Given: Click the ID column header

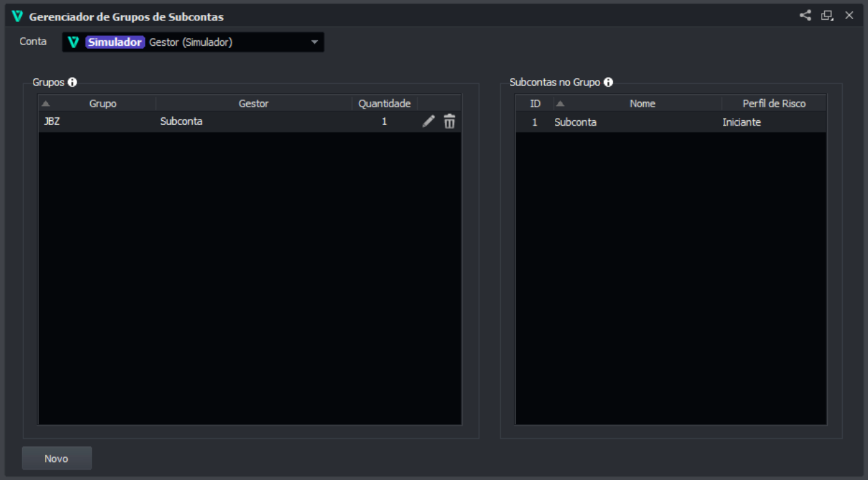Looking at the screenshot, I should (535, 104).
